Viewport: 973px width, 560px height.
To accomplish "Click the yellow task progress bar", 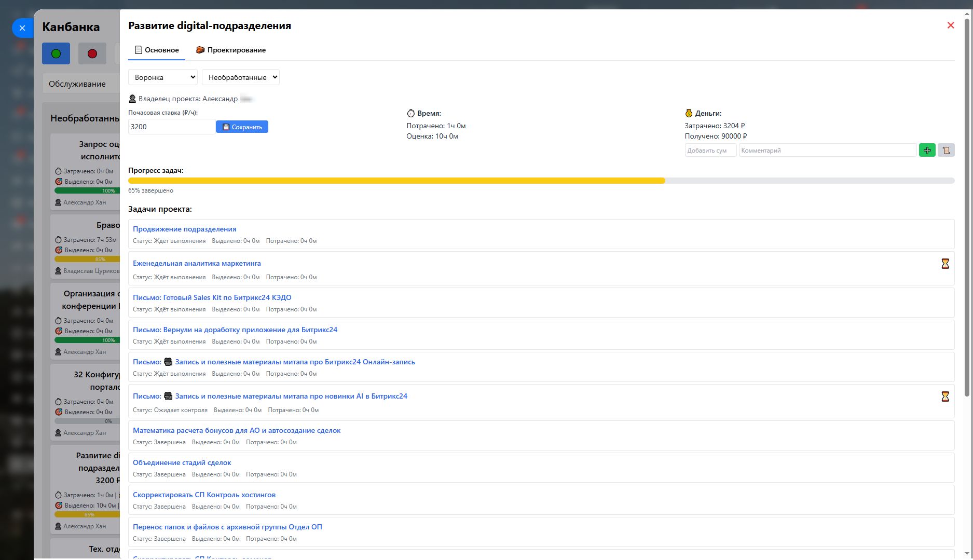I will 396,181.
